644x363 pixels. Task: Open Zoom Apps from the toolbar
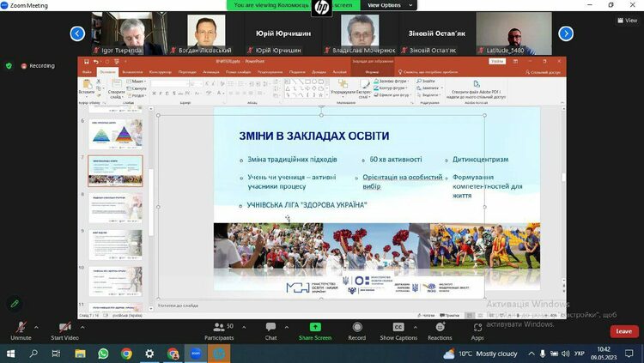[x=477, y=328]
